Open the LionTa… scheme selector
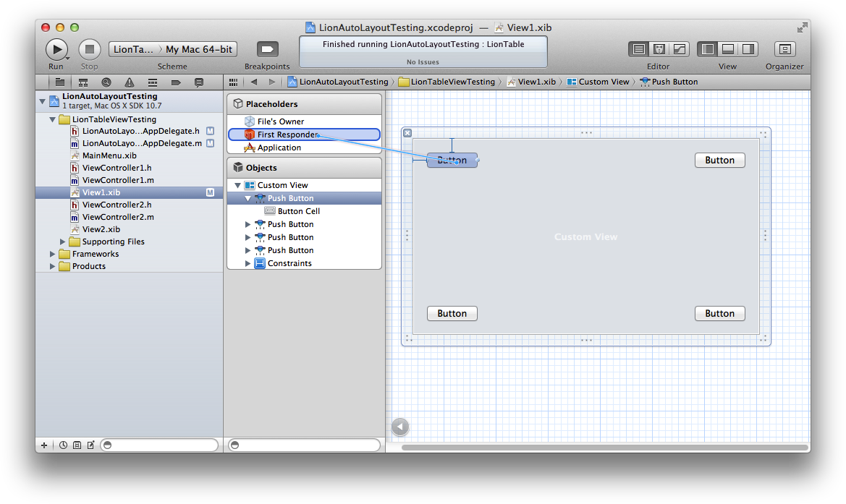The width and height of the screenshot is (846, 504). point(134,49)
